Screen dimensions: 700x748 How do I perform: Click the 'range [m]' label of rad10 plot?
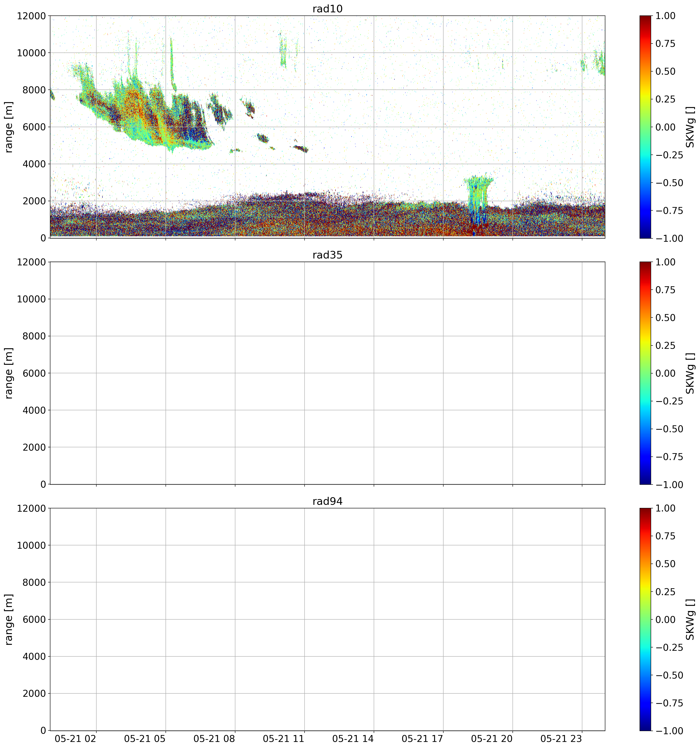point(9,127)
